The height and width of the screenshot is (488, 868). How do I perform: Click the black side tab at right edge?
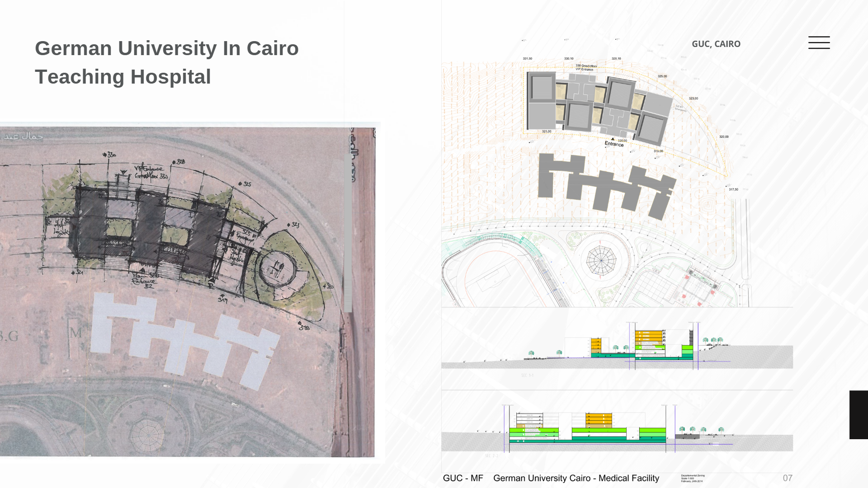pyautogui.click(x=859, y=414)
